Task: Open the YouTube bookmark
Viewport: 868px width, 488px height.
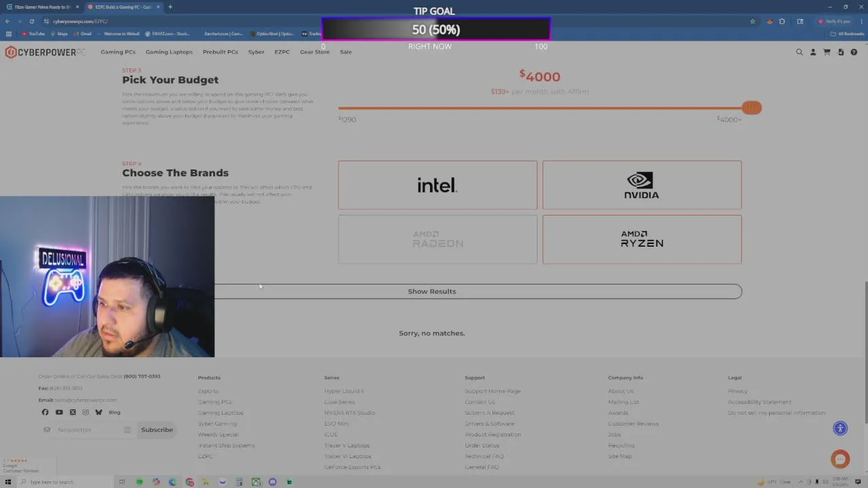Action: tap(33, 33)
